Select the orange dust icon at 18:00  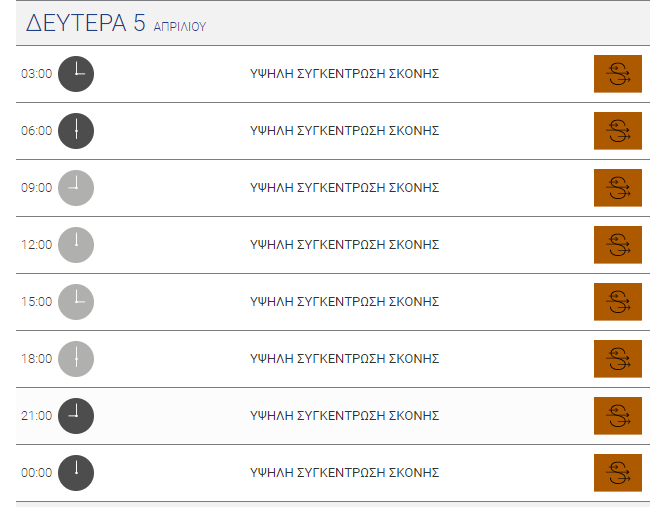(x=618, y=359)
